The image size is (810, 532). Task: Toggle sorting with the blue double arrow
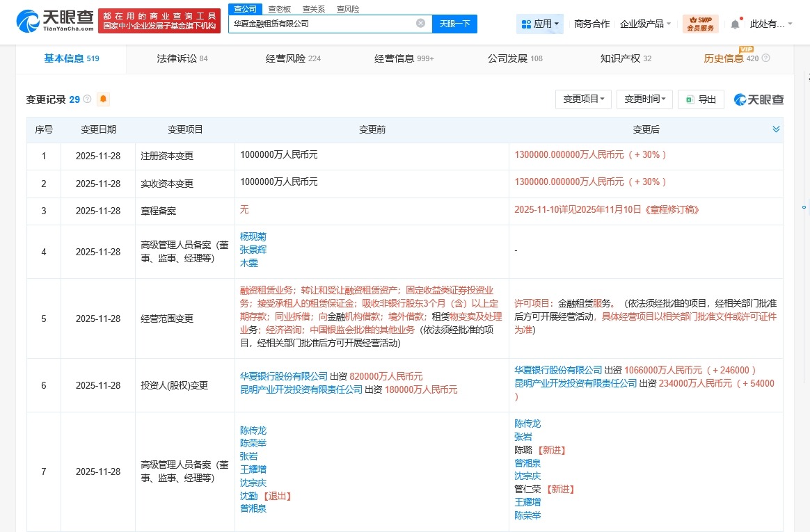click(775, 129)
